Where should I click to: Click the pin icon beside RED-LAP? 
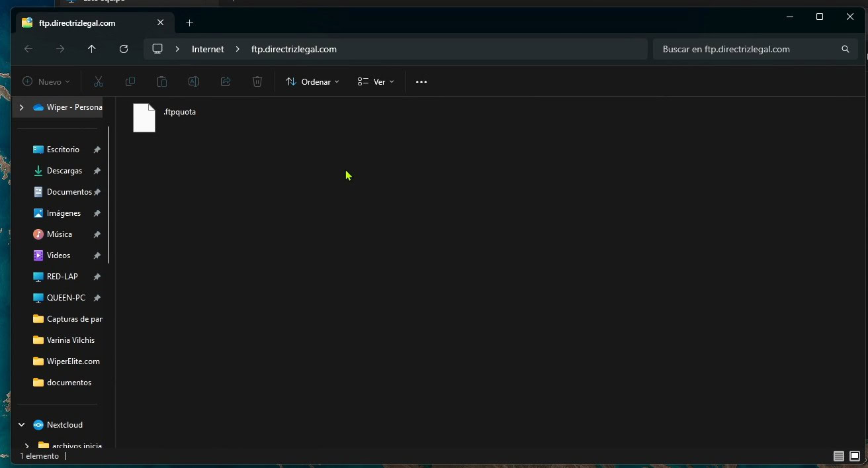97,277
